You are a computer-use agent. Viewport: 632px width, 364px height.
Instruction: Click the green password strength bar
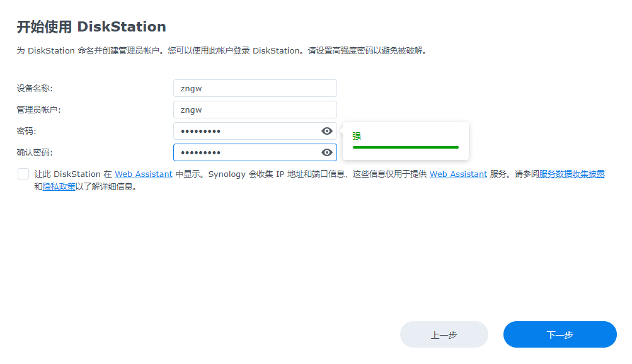click(405, 147)
